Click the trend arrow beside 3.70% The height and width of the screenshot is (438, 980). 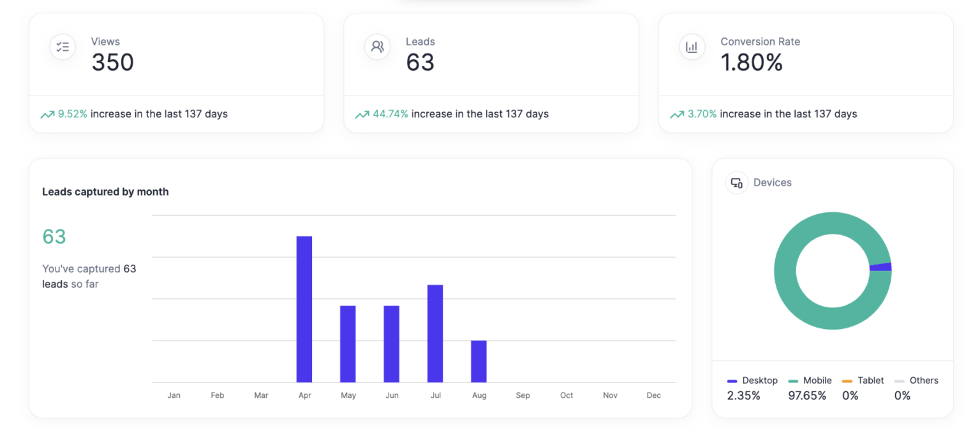677,113
